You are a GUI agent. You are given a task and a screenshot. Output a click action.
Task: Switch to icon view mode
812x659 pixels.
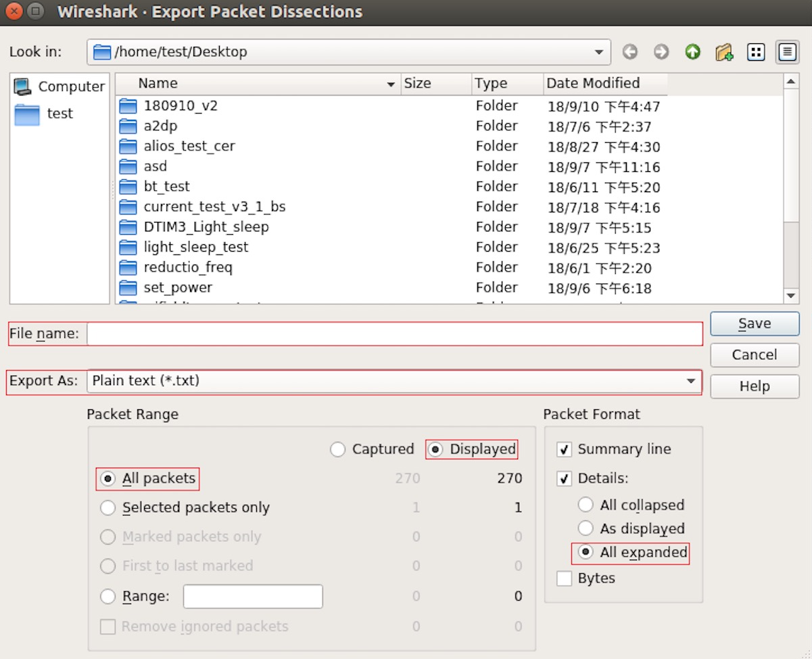(755, 51)
